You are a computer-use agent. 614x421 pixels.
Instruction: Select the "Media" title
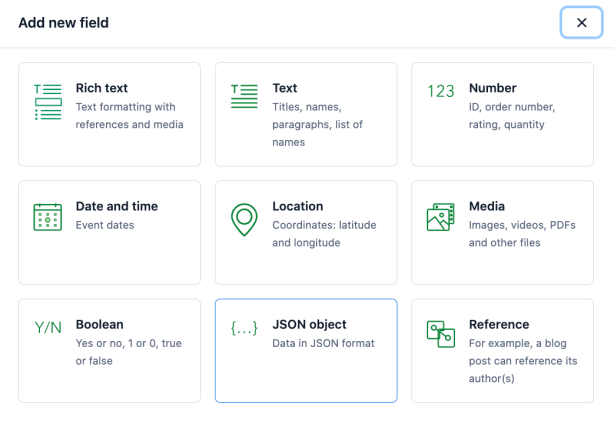pyautogui.click(x=487, y=206)
